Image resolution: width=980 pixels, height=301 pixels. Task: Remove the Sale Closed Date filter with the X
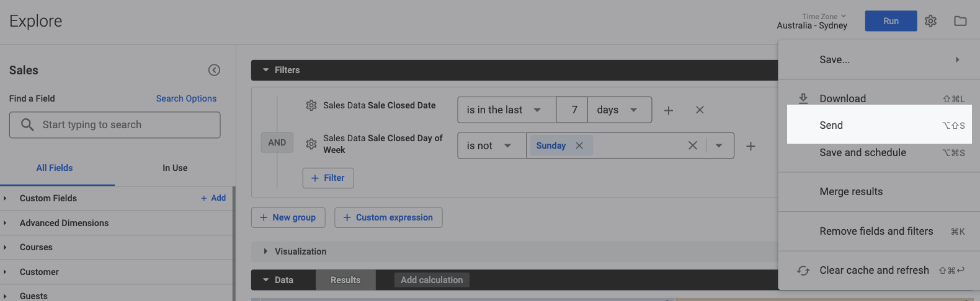(x=700, y=110)
